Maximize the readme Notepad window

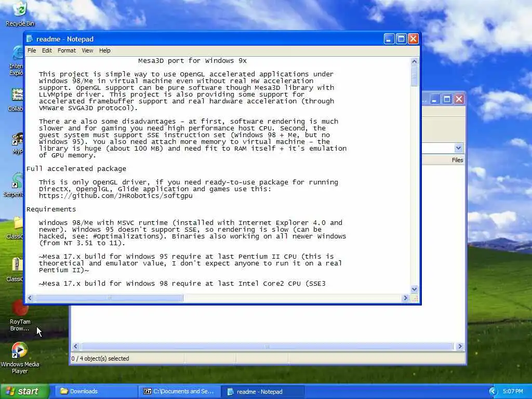click(x=401, y=39)
